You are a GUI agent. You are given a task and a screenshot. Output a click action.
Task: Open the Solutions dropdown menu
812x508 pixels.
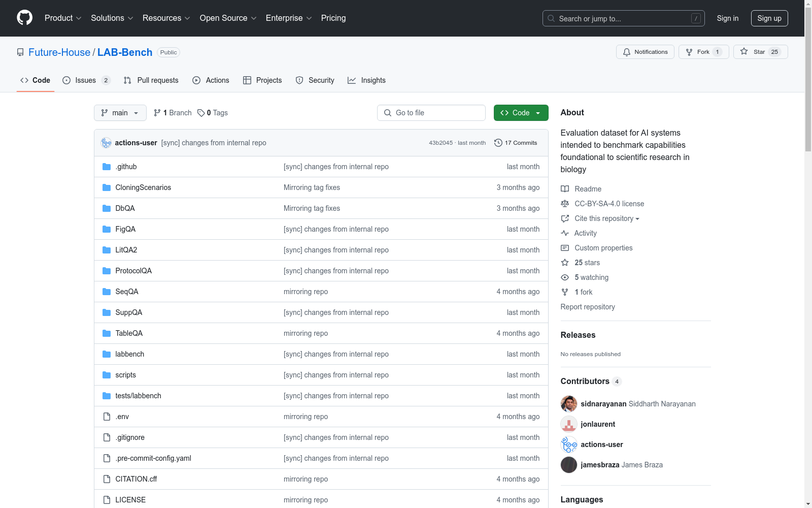tap(112, 18)
